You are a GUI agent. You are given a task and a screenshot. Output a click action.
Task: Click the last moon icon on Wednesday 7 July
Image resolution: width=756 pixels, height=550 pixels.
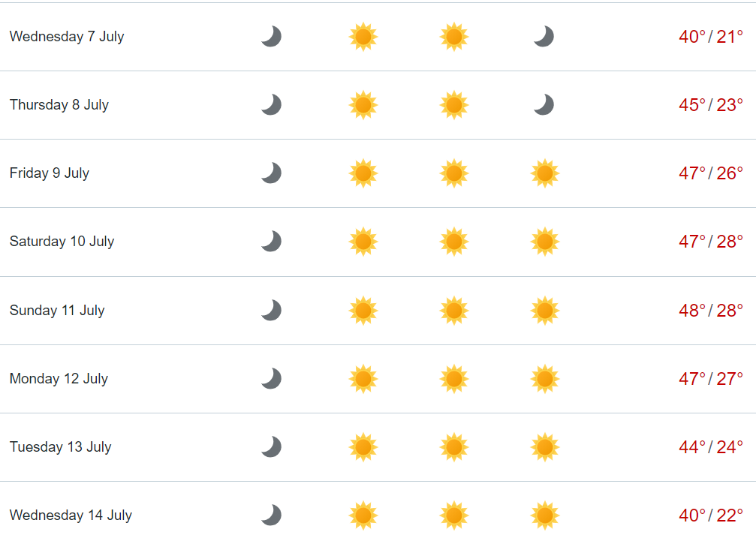coord(544,37)
